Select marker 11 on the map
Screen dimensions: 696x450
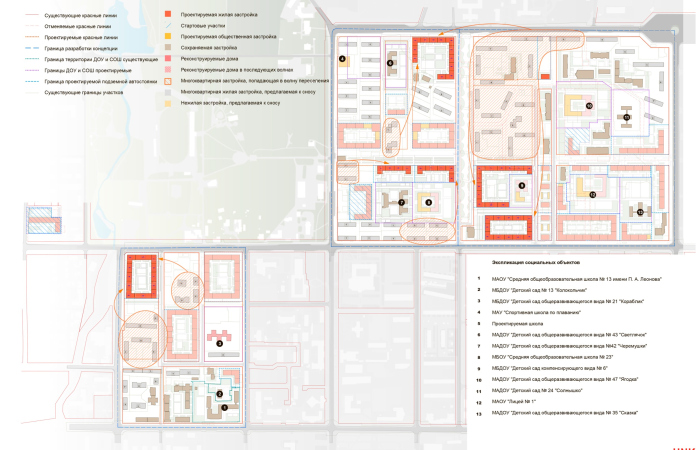626,117
